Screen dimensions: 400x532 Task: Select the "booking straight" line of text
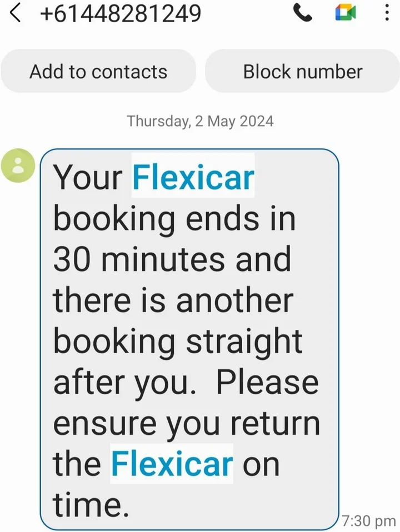click(178, 341)
